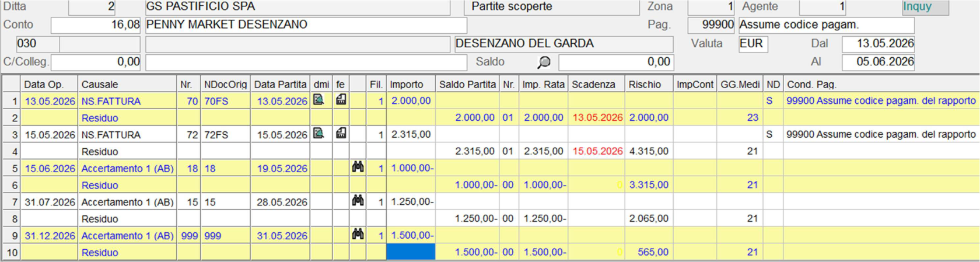980x262 pixels.
Task: Click the Rischio column header
Action: 649,84
